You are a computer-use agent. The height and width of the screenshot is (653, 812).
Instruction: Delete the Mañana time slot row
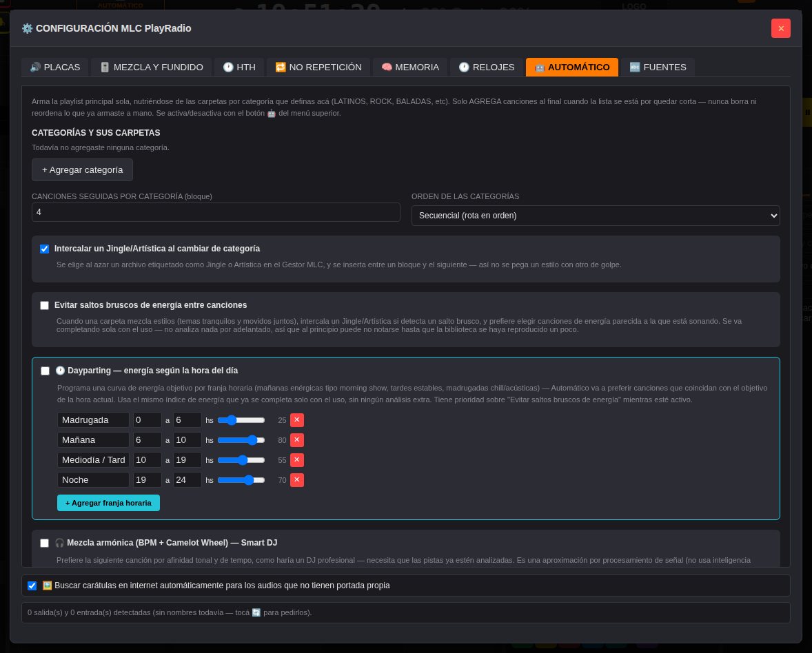[296, 440]
